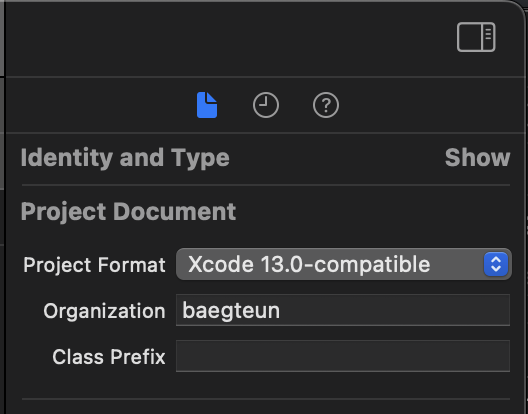528x414 pixels.
Task: Open the Project Format popup menu
Action: tap(344, 264)
